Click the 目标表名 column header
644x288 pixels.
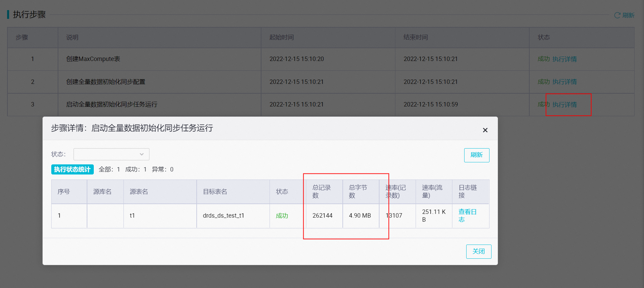(215, 192)
